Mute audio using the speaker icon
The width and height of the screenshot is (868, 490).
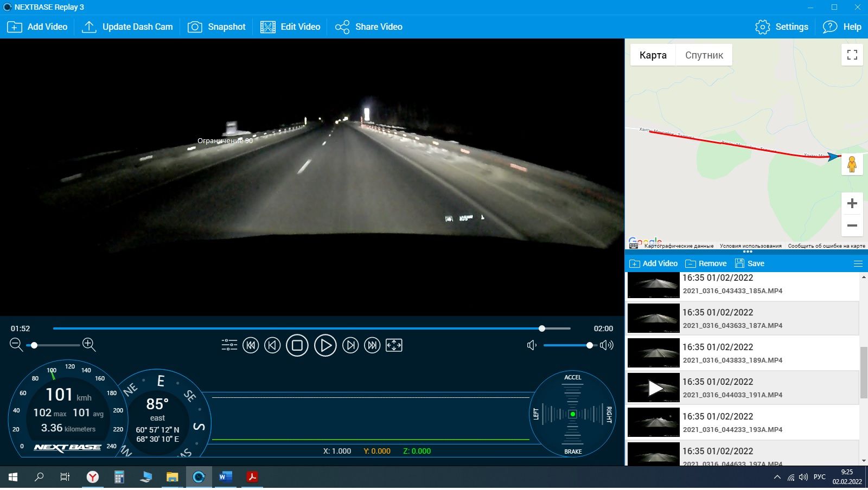pyautogui.click(x=532, y=345)
